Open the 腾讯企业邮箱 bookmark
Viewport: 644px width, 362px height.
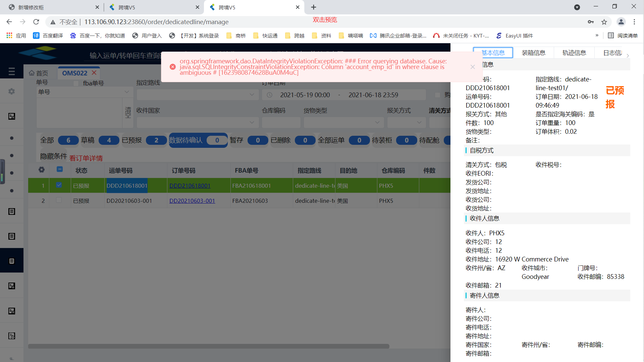398,36
